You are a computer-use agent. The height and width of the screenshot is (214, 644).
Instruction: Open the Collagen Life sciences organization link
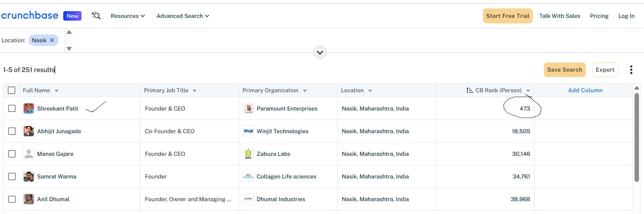pos(286,176)
